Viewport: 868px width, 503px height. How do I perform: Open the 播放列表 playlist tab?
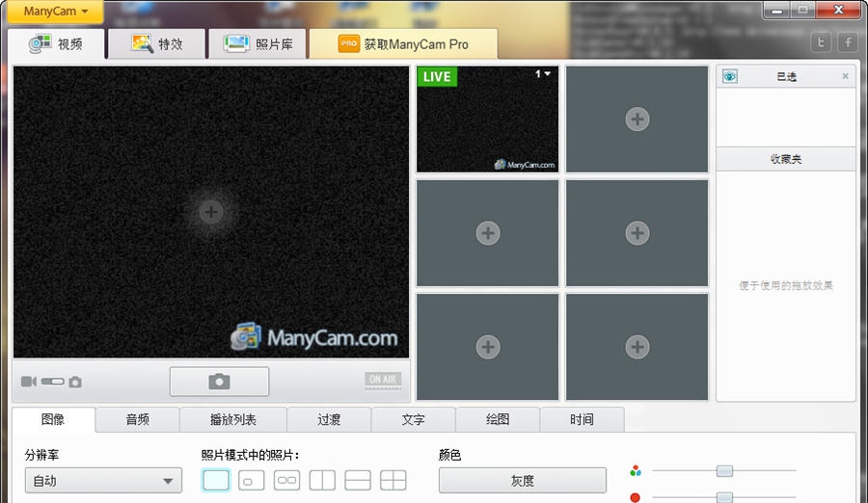click(233, 419)
